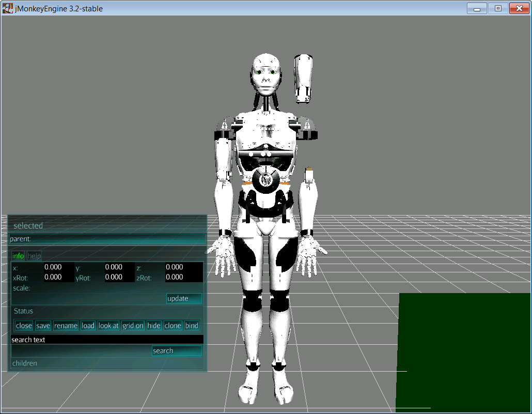532x414 pixels.
Task: Switch to the info tab
Action: coord(18,256)
